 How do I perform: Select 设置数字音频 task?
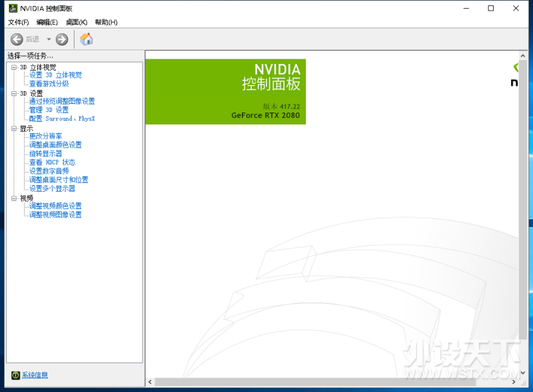pos(49,171)
